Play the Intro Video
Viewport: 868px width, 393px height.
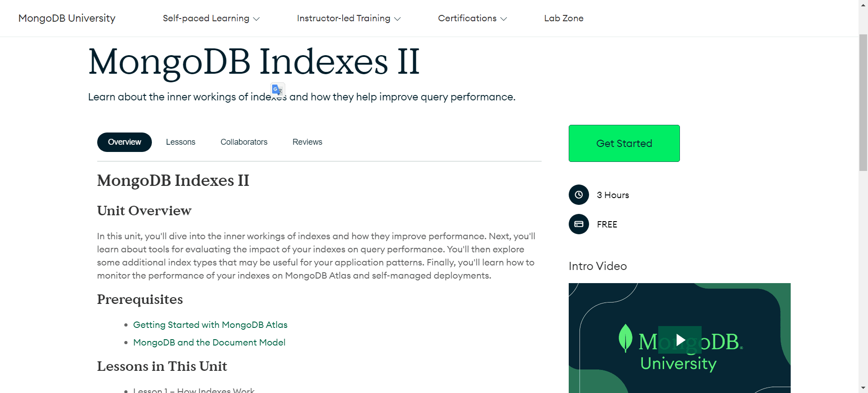click(x=680, y=340)
